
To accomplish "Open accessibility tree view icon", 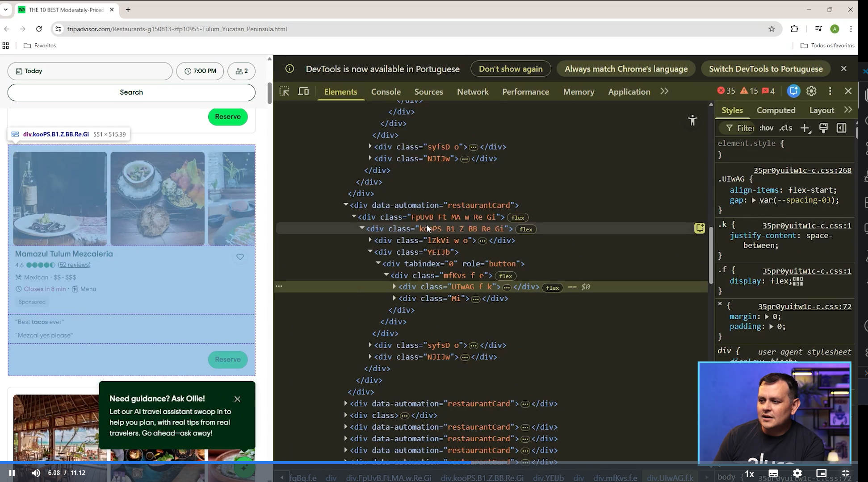I will click(x=692, y=120).
